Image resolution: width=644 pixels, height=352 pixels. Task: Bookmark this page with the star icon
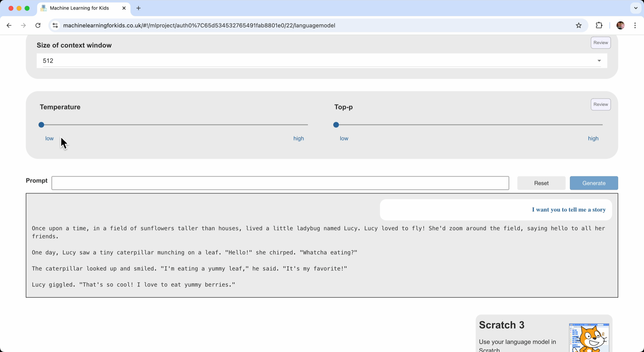(x=579, y=25)
